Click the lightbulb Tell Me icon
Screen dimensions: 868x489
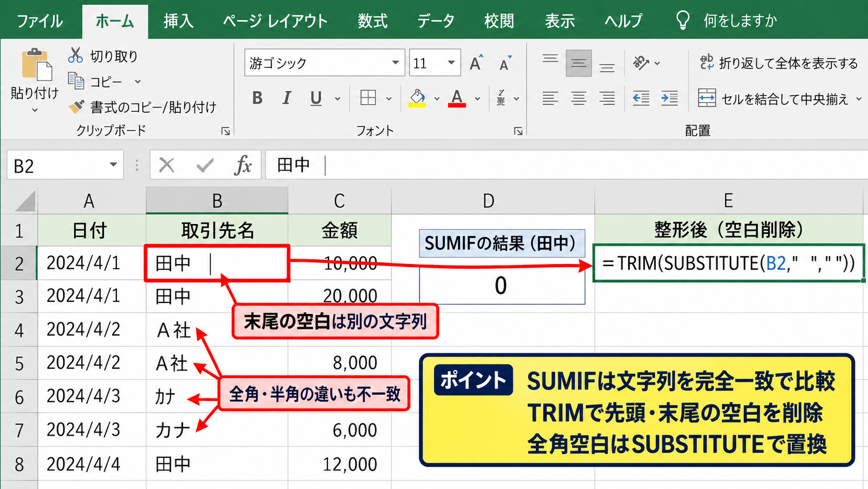pyautogui.click(x=683, y=20)
